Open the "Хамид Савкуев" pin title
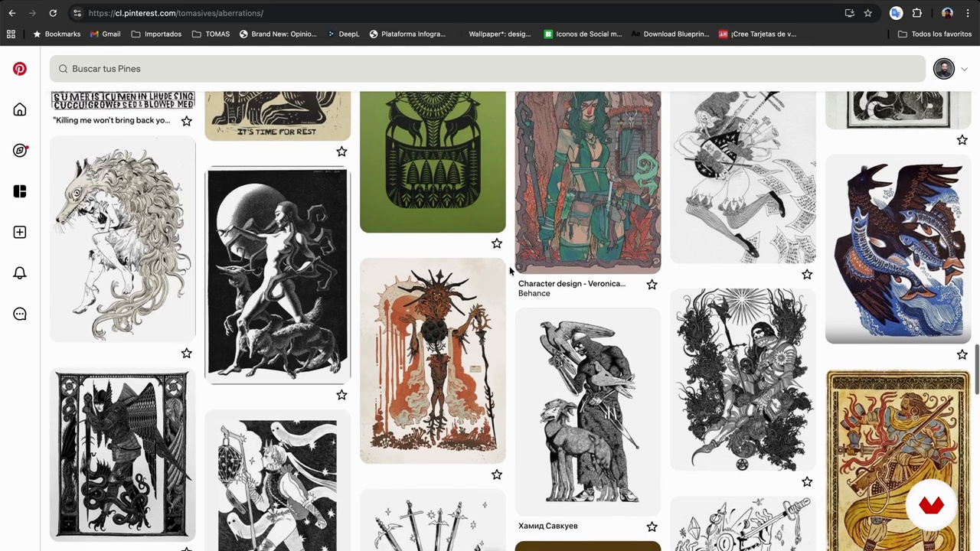The height and width of the screenshot is (551, 980). click(x=548, y=526)
